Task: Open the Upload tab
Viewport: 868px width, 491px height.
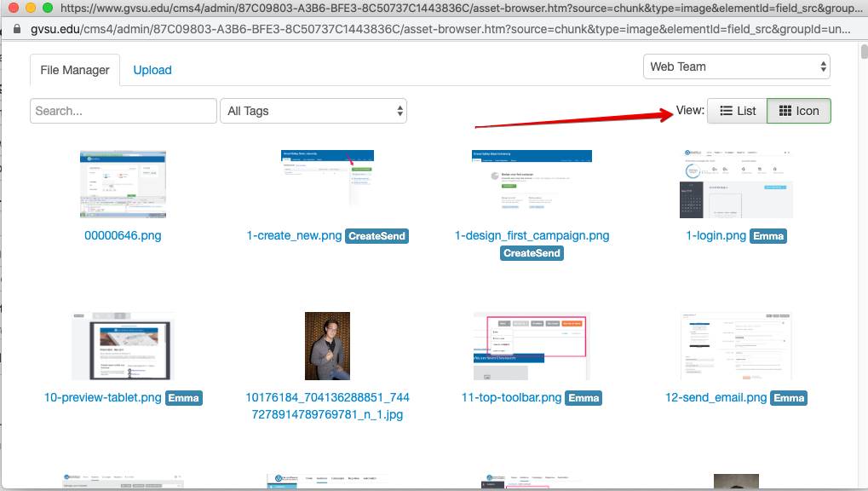Action: tap(152, 70)
